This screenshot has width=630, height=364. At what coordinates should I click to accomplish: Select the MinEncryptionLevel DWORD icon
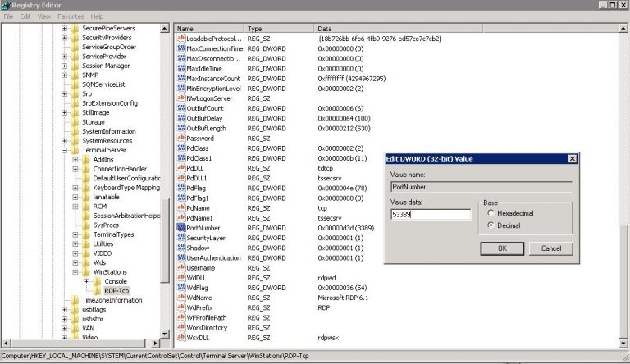[180, 88]
